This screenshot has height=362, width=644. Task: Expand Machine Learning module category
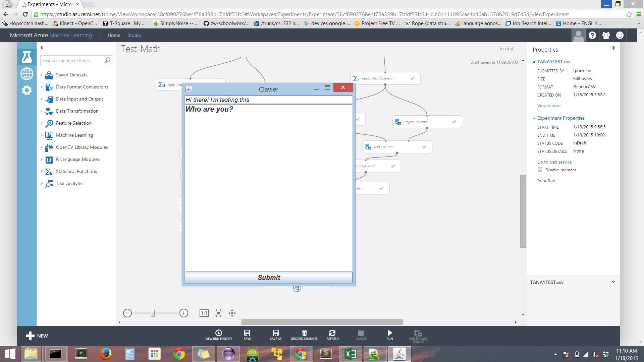pyautogui.click(x=42, y=135)
